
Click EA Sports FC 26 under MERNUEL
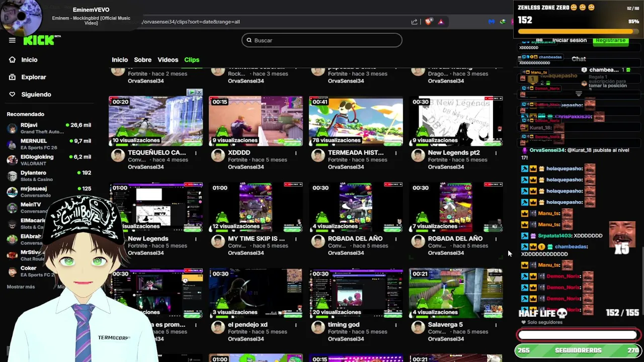(39, 148)
